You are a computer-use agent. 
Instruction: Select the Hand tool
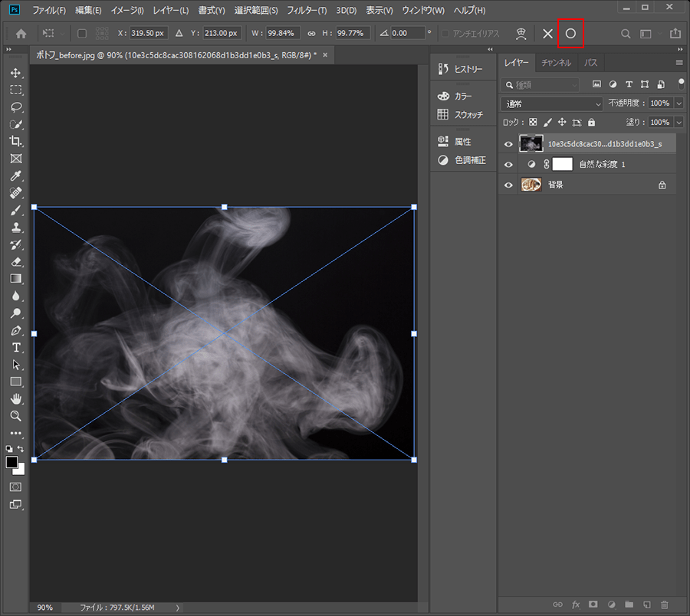pyautogui.click(x=15, y=398)
